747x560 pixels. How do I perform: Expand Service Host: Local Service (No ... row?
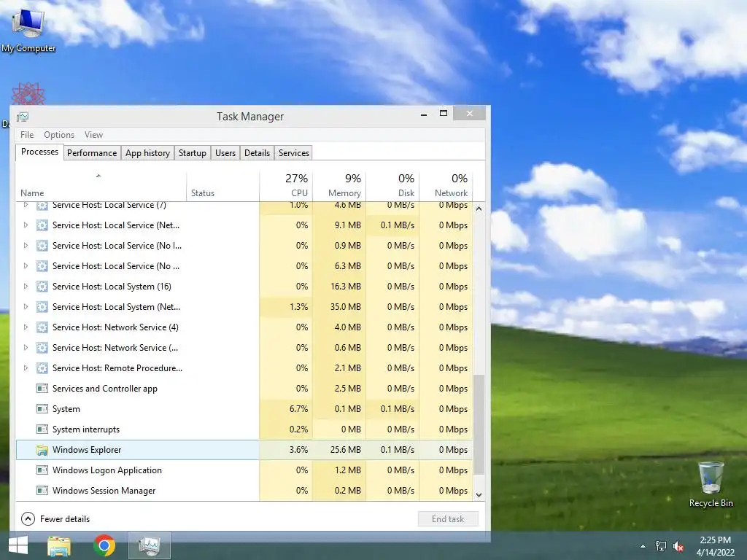26,266
